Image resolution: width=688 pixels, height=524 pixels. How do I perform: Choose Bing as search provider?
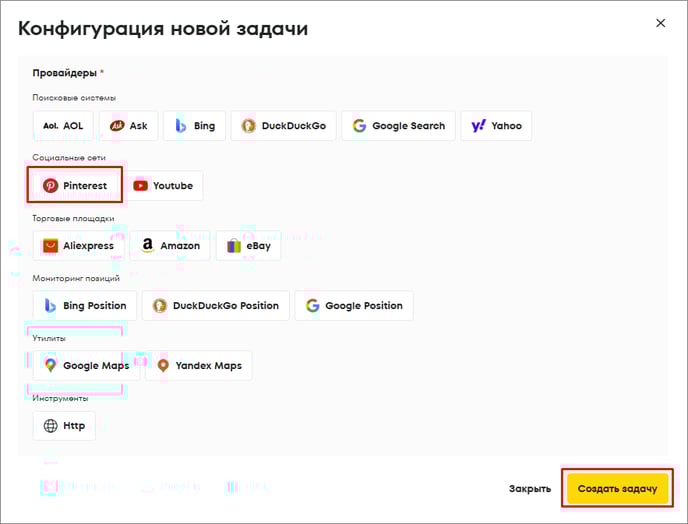tap(195, 126)
